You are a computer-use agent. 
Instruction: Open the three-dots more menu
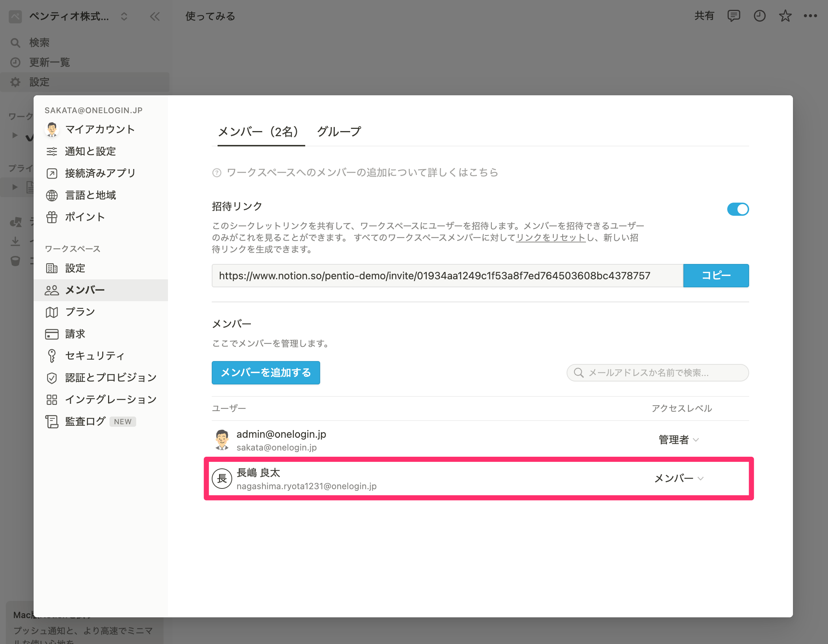tap(810, 16)
